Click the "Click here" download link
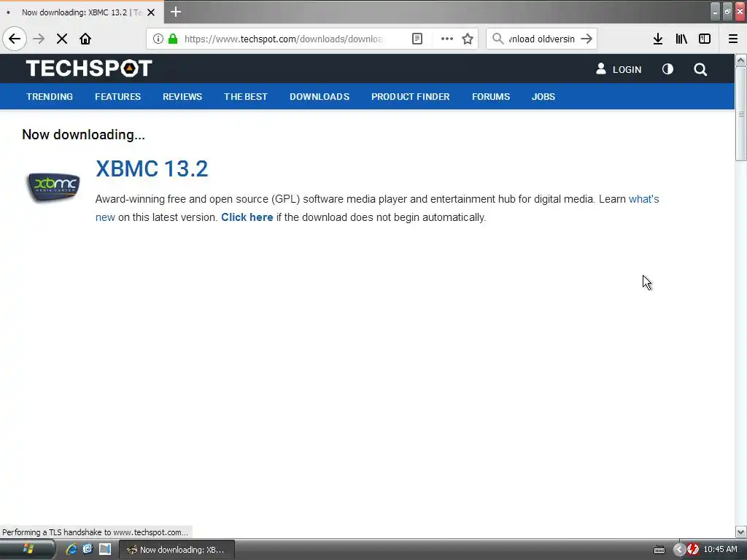This screenshot has height=560, width=747. (x=247, y=217)
